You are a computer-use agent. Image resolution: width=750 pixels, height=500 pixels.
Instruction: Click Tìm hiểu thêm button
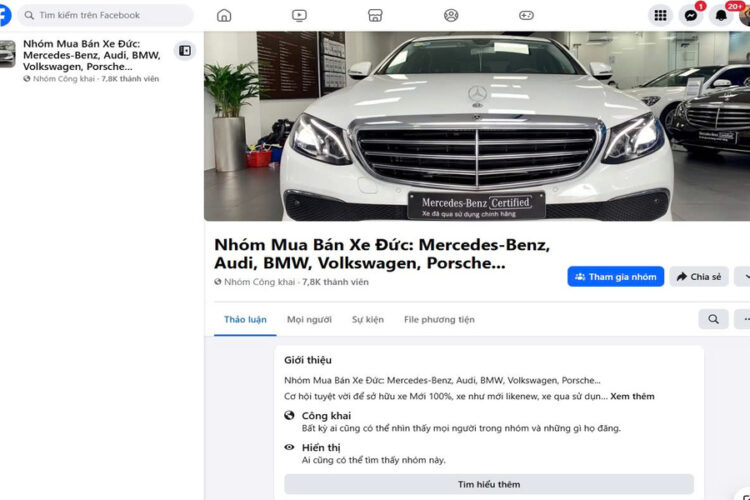coord(489,484)
